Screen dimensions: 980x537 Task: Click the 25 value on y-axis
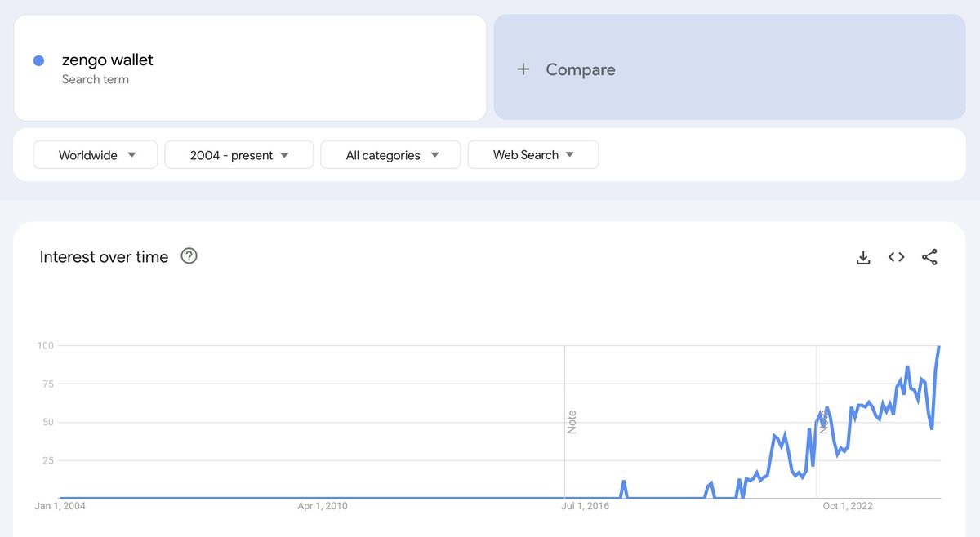click(47, 461)
